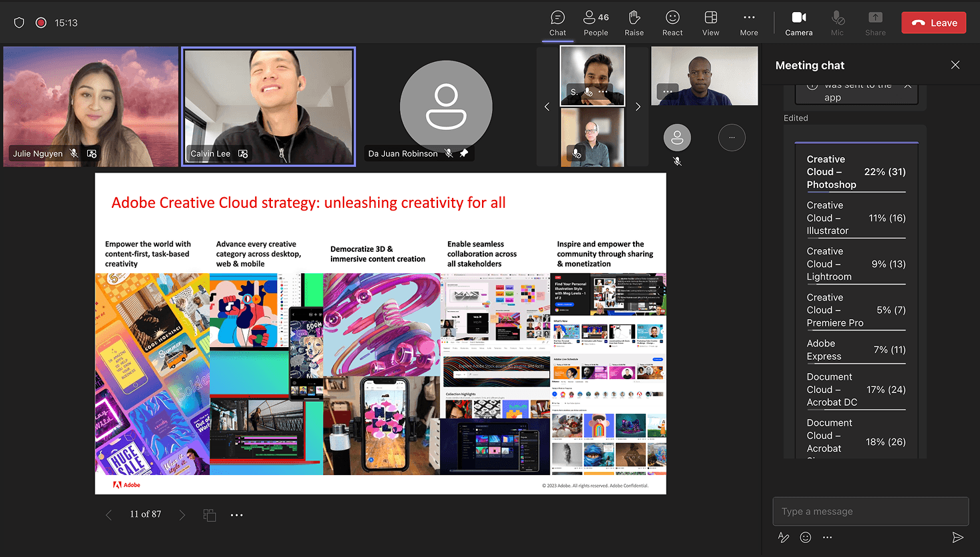The width and height of the screenshot is (980, 557).
Task: Click the 22% (31) poll value
Action: pyautogui.click(x=885, y=172)
